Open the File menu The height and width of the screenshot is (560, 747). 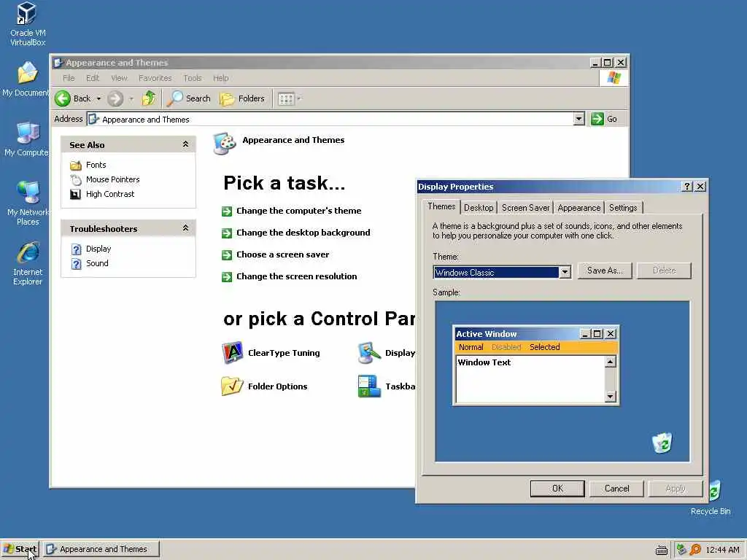click(x=69, y=78)
